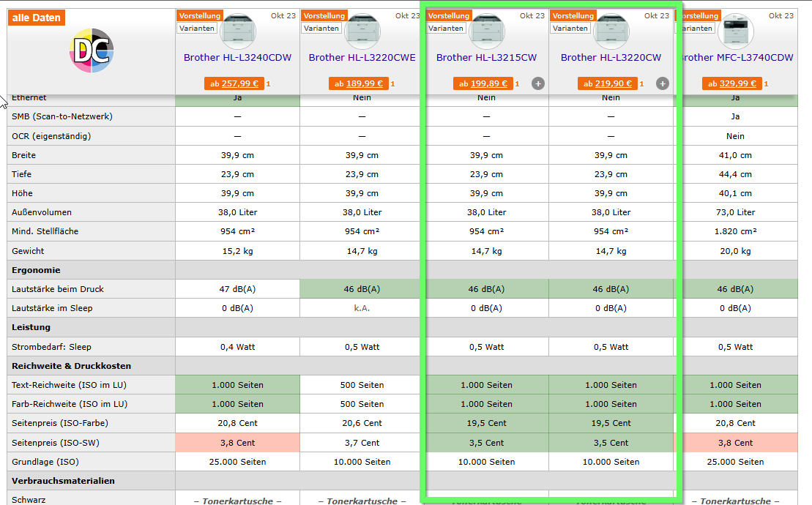Show Varianten of Brother HL-L3220CW
This screenshot has width=812, height=505.
(x=570, y=28)
